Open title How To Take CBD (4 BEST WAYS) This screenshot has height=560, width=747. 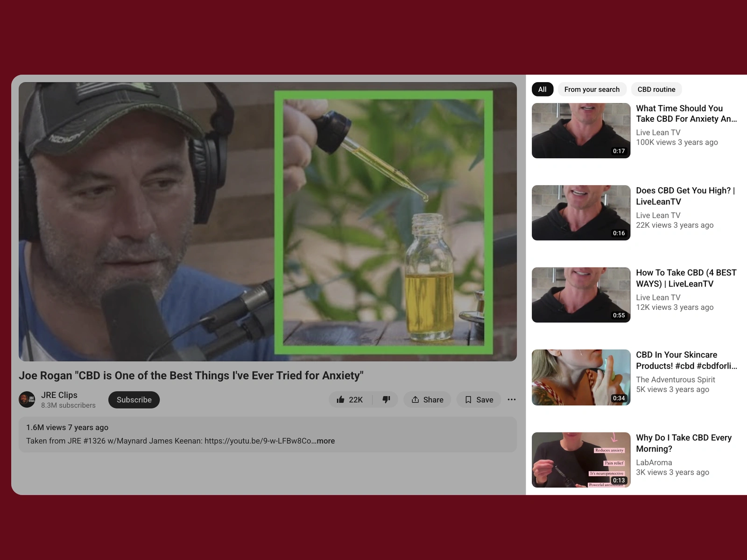click(686, 278)
